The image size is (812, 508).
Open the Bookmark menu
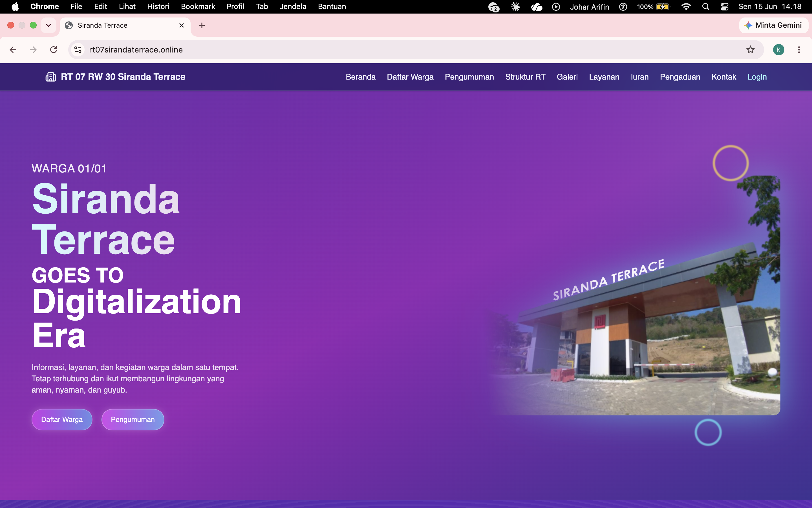pos(198,7)
